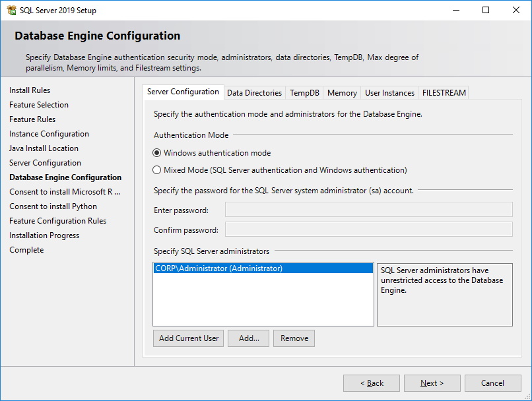
Task: Click Consent to install Microsoft R step
Action: click(x=65, y=192)
